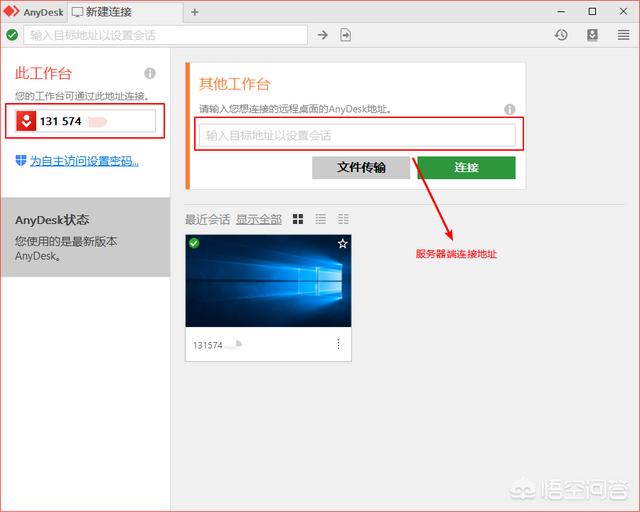Click the connect arrow in the address bar
The image size is (640, 512).
pos(323,35)
